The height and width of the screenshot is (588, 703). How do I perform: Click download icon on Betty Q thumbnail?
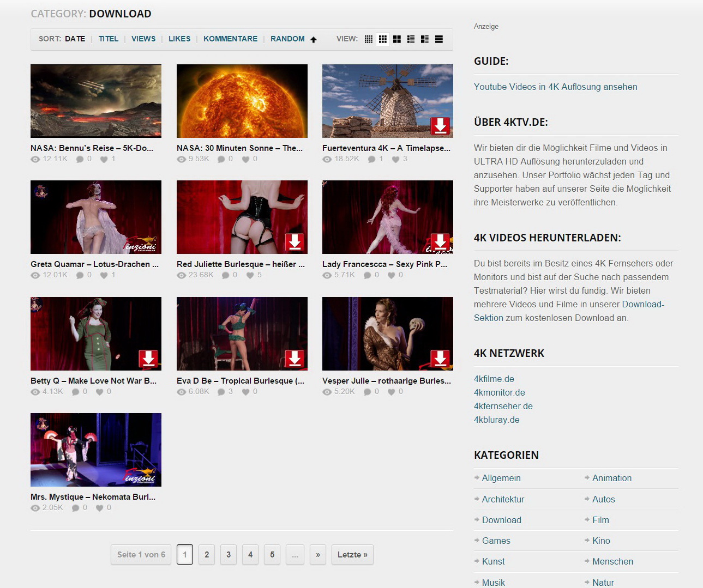148,359
